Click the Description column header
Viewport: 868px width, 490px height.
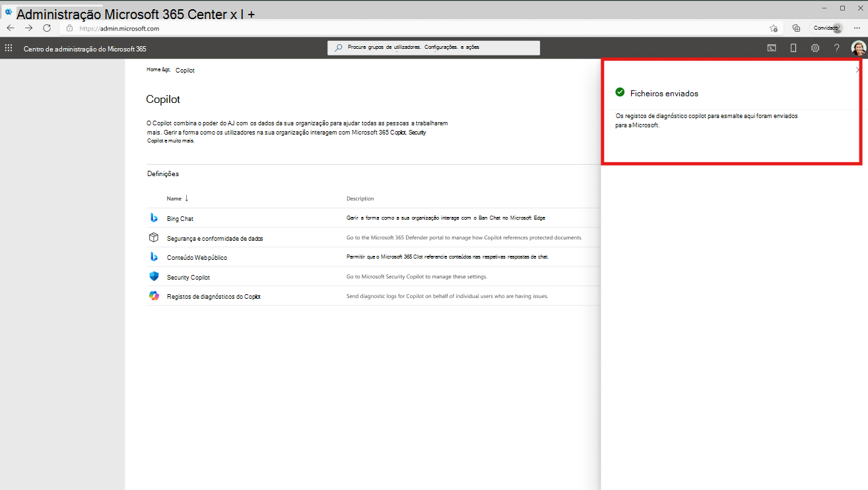(x=360, y=199)
